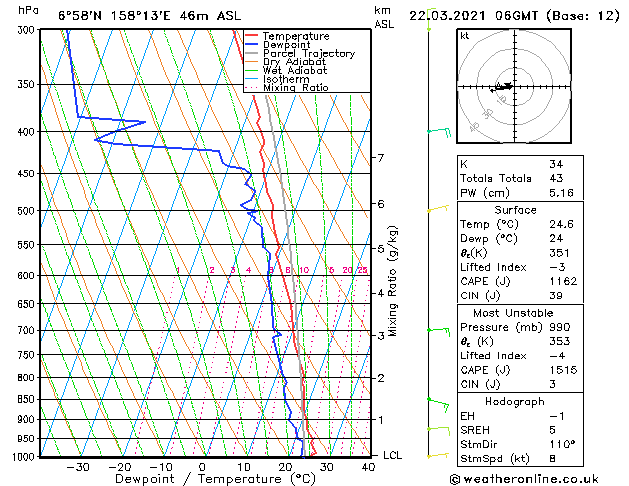This screenshot has width=629, height=486.
Task: Click the green wind barb at 850 hPa
Action: click(438, 405)
